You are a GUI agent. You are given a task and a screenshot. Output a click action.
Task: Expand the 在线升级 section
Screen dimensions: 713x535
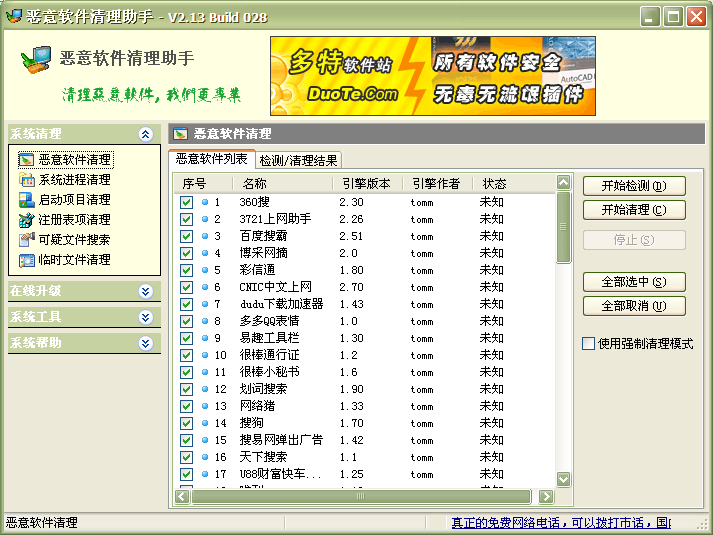pyautogui.click(x=146, y=291)
